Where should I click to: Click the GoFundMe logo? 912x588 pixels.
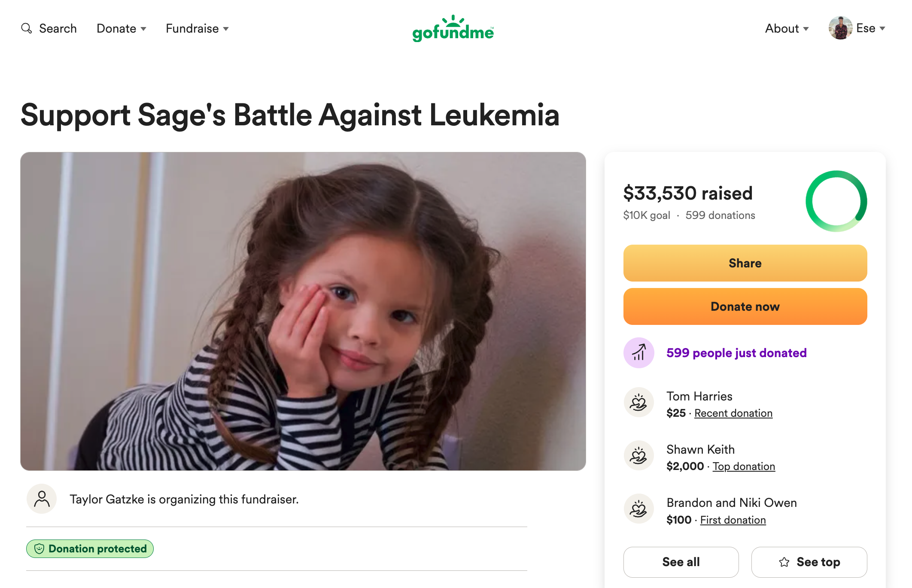point(453,29)
